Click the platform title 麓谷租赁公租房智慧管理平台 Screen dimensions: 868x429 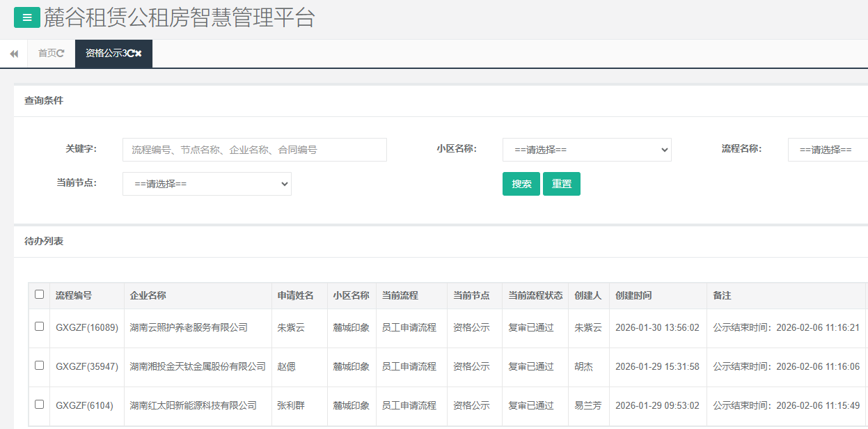point(180,17)
